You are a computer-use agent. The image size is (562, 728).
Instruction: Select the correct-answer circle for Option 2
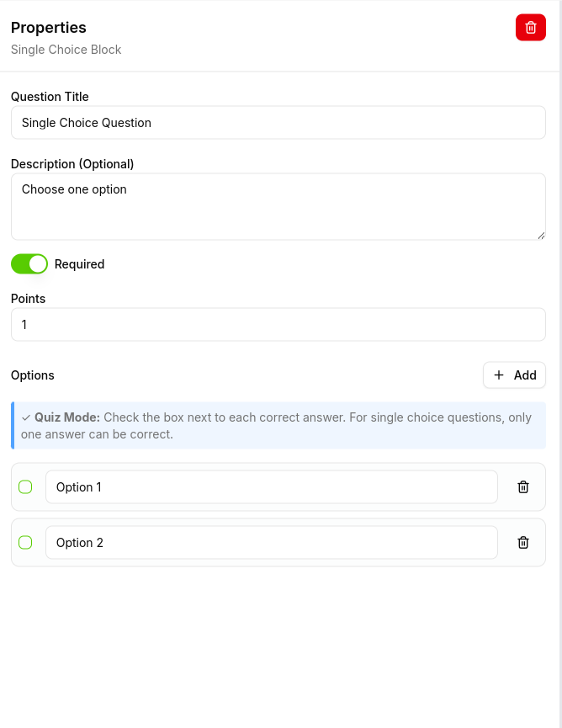(25, 542)
